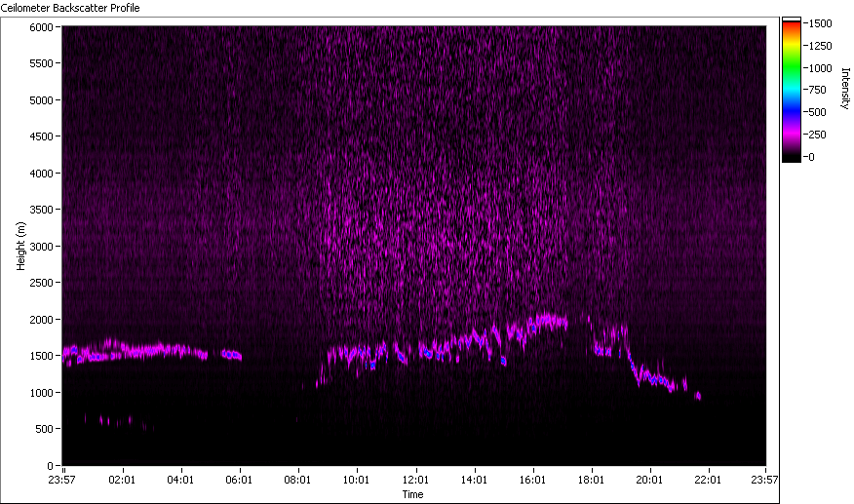Viewport: 854px width, 504px height.
Task: Select the 22:01 time axis label
Action: coord(708,480)
